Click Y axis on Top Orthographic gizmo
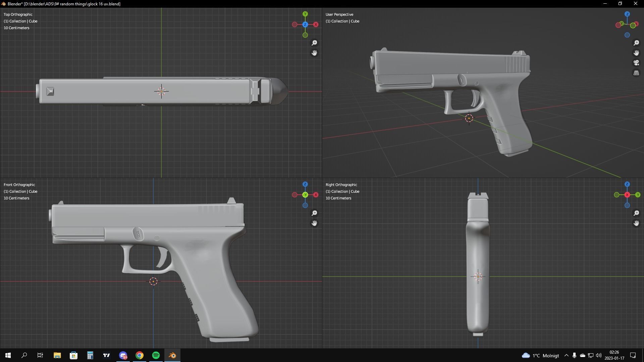The width and height of the screenshot is (644, 362). (305, 14)
